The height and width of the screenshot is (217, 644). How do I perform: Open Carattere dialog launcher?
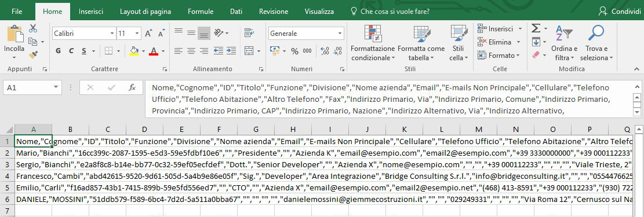[165, 69]
